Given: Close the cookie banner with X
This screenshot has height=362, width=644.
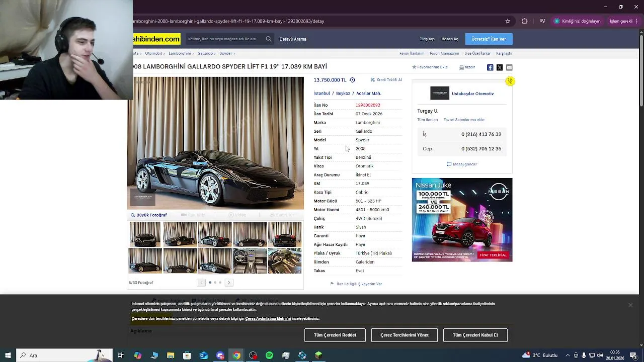Looking at the screenshot, I should pos(630,305).
